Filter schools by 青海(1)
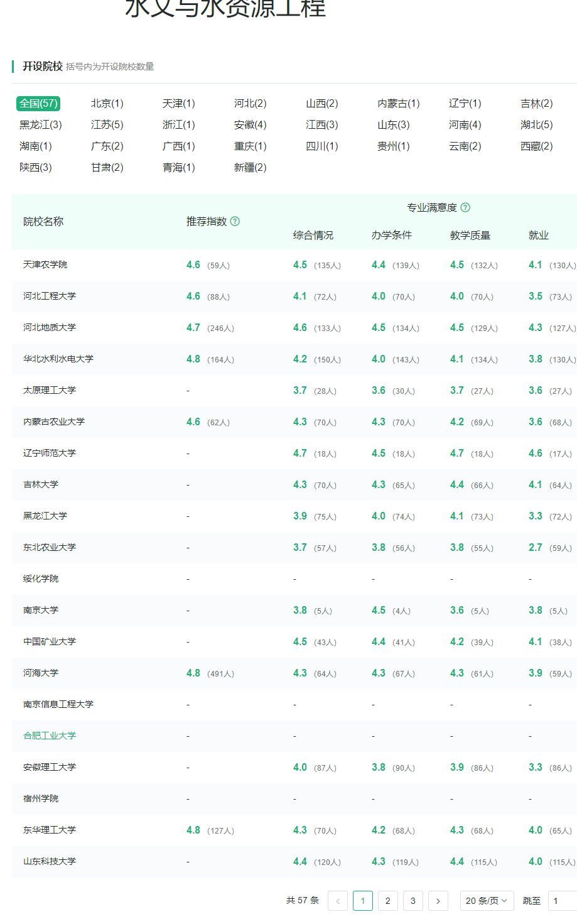This screenshot has height=924, width=577. tap(179, 167)
